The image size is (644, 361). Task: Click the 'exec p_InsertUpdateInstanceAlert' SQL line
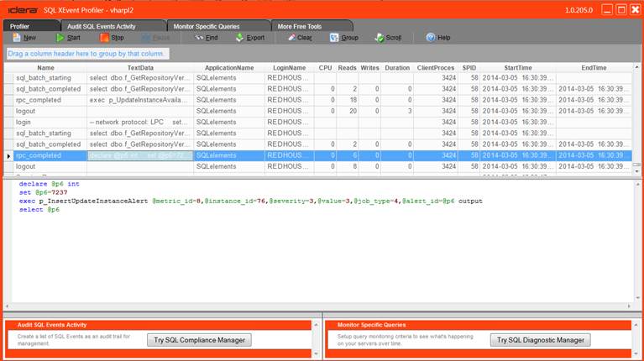pyautogui.click(x=250, y=201)
